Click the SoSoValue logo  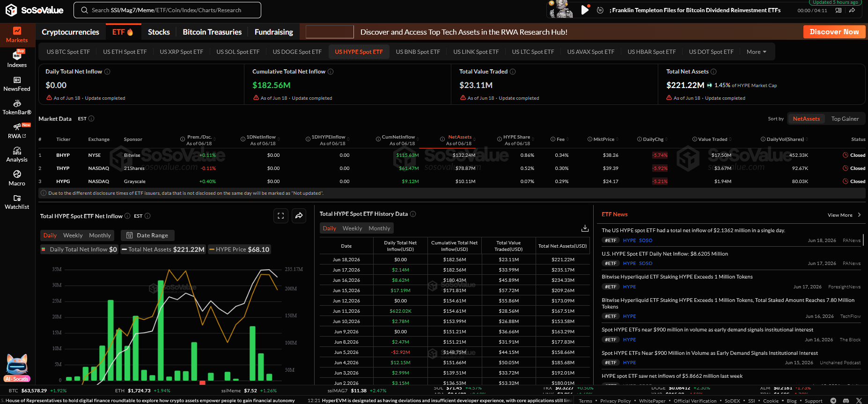[35, 10]
